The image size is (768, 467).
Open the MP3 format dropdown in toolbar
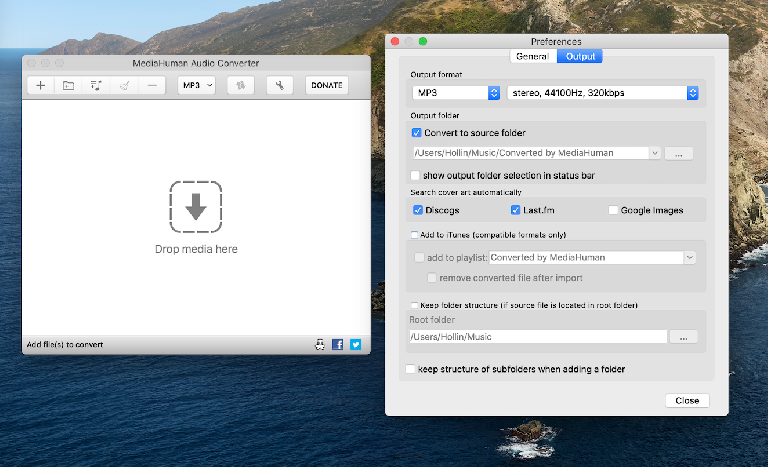[196, 85]
